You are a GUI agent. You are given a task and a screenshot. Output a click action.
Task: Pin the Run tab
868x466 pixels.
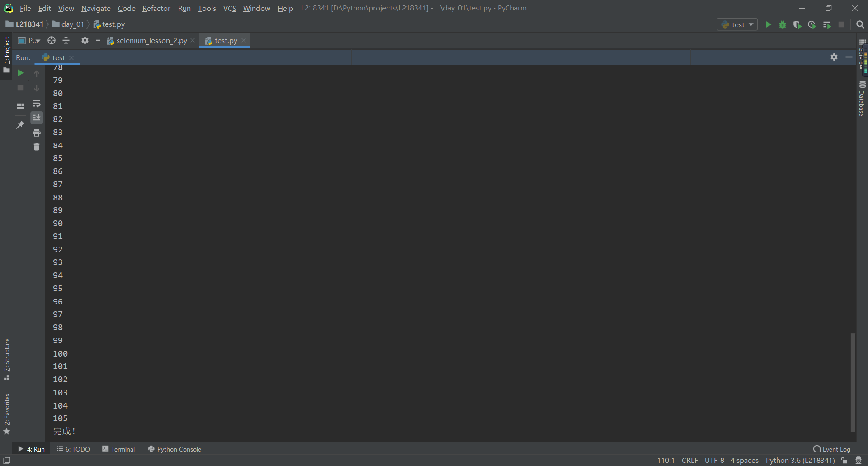coord(20,124)
